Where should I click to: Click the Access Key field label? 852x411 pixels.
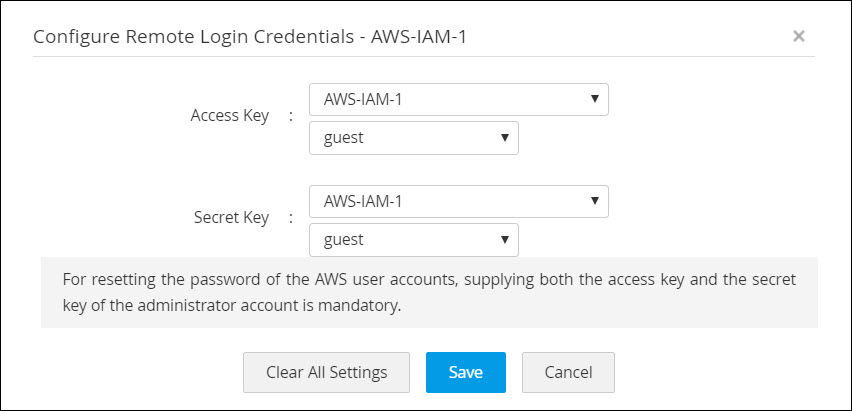[x=229, y=115]
